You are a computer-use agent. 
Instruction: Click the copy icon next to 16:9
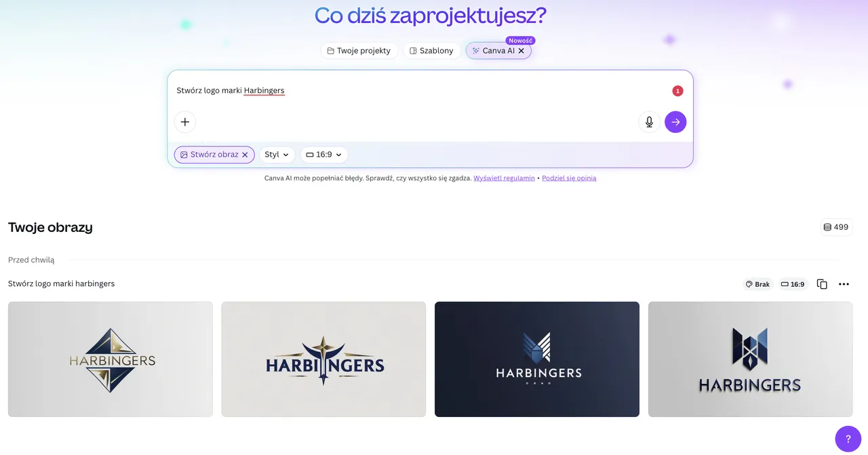pos(822,284)
